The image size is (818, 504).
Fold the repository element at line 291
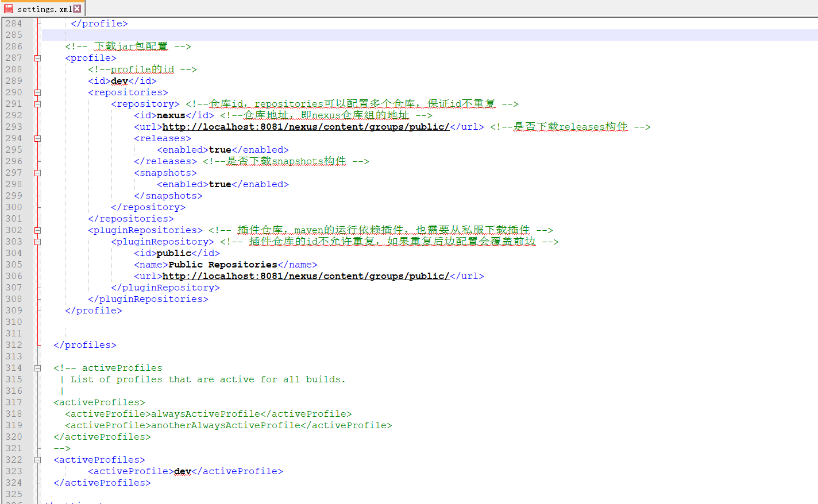coord(37,104)
